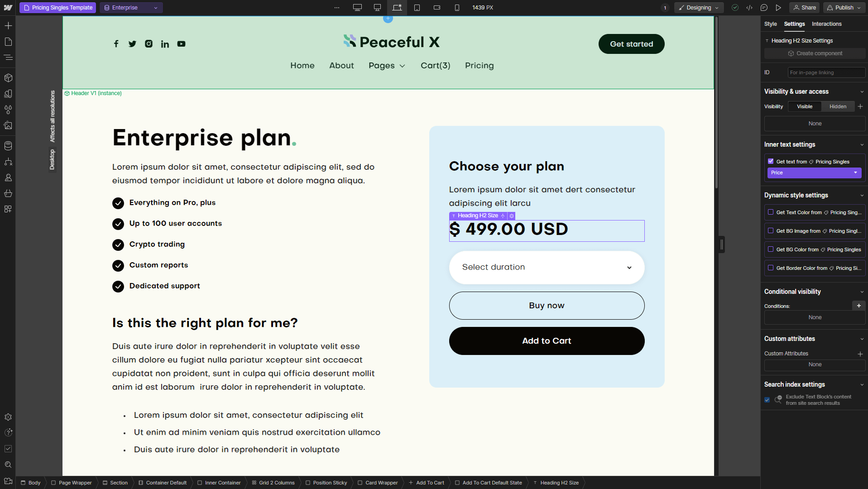Collapse the Conditional visibility section
The width and height of the screenshot is (868, 489).
(x=862, y=292)
